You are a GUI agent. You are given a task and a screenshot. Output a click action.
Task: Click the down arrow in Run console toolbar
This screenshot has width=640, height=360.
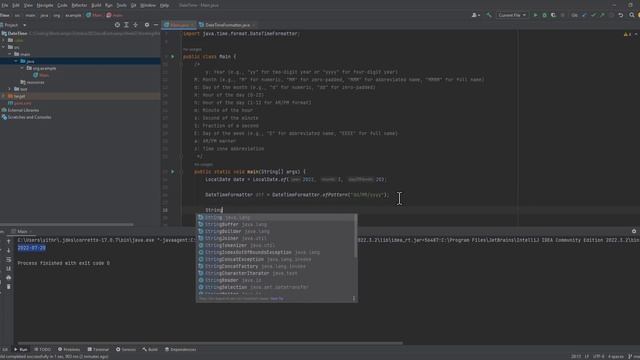click(9, 250)
